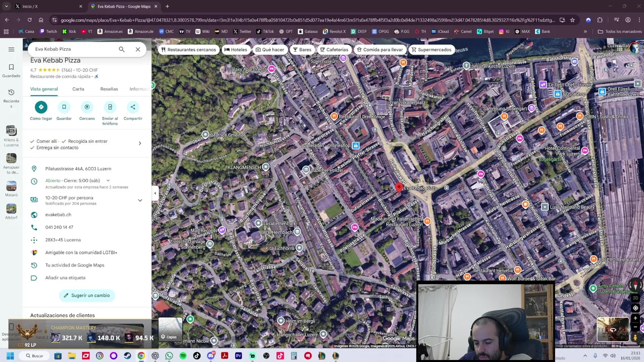
Task: Click the Restaurant Drei Könige map marker
Action: [x=334, y=116]
